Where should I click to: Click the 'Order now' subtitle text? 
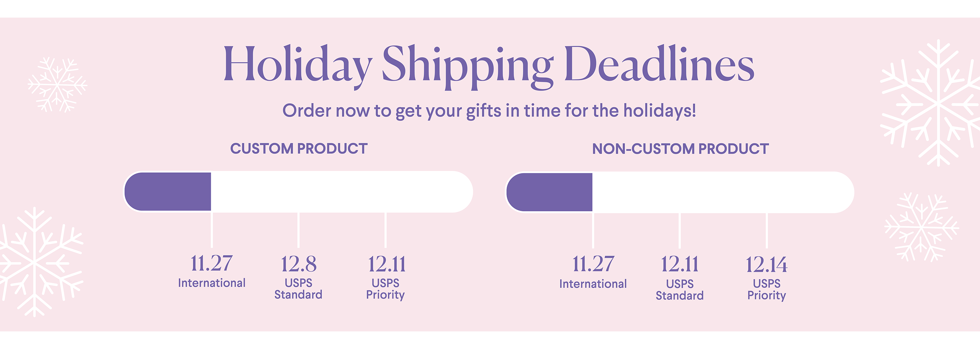[489, 111]
